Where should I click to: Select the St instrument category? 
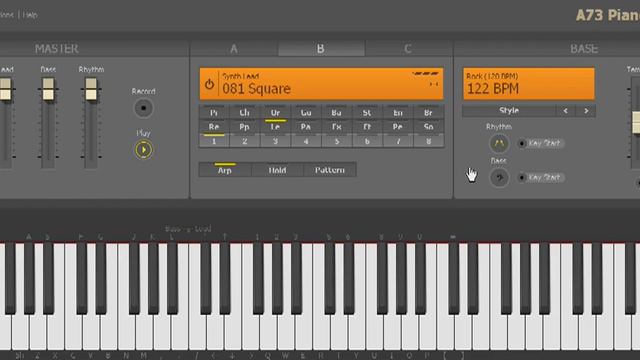point(367,113)
